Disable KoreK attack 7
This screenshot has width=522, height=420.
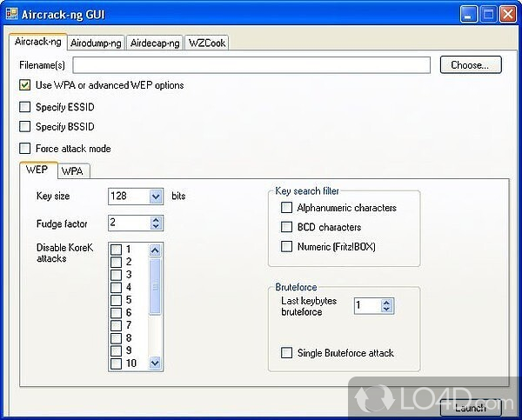click(x=117, y=325)
